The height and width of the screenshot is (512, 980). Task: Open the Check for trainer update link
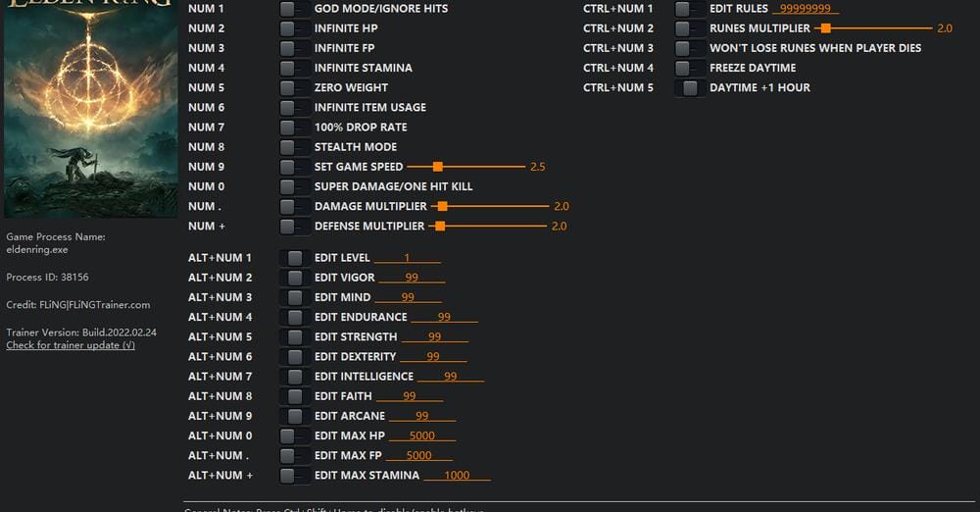(x=71, y=345)
